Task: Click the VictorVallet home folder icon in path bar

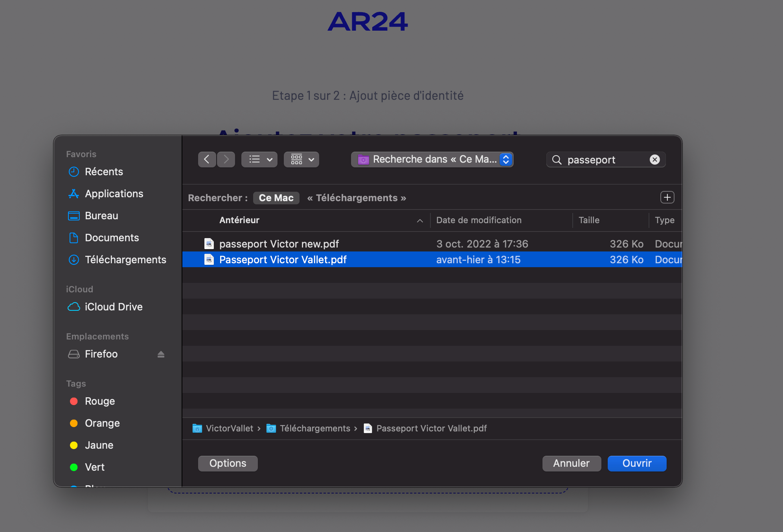Action: [197, 428]
